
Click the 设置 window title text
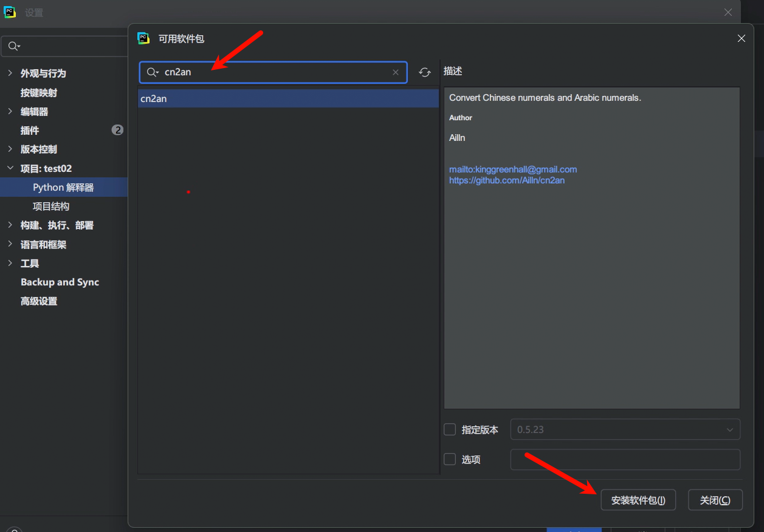coord(34,12)
